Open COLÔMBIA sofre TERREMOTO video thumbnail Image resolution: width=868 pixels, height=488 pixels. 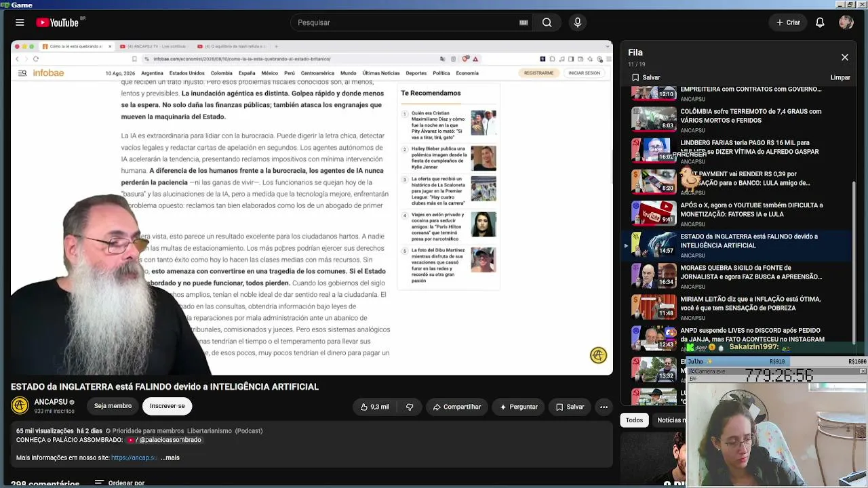pyautogui.click(x=654, y=119)
